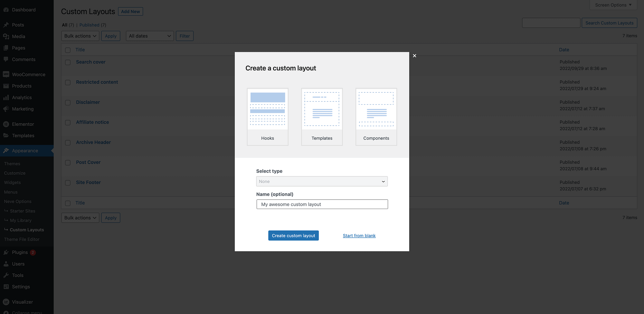This screenshot has width=644, height=314.
Task: Check the Restricted content row checkbox
Action: tap(68, 82)
